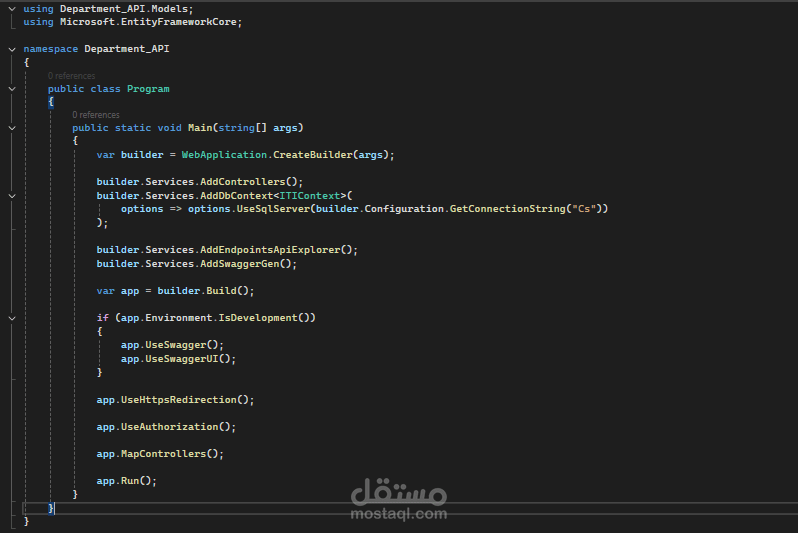
Task: Click the Build method call
Action: pos(221,290)
